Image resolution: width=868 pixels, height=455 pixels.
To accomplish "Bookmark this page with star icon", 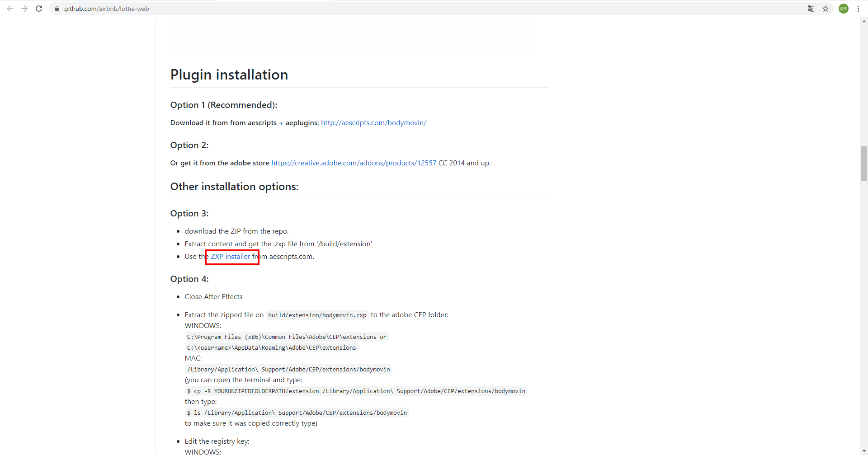I will coord(826,9).
